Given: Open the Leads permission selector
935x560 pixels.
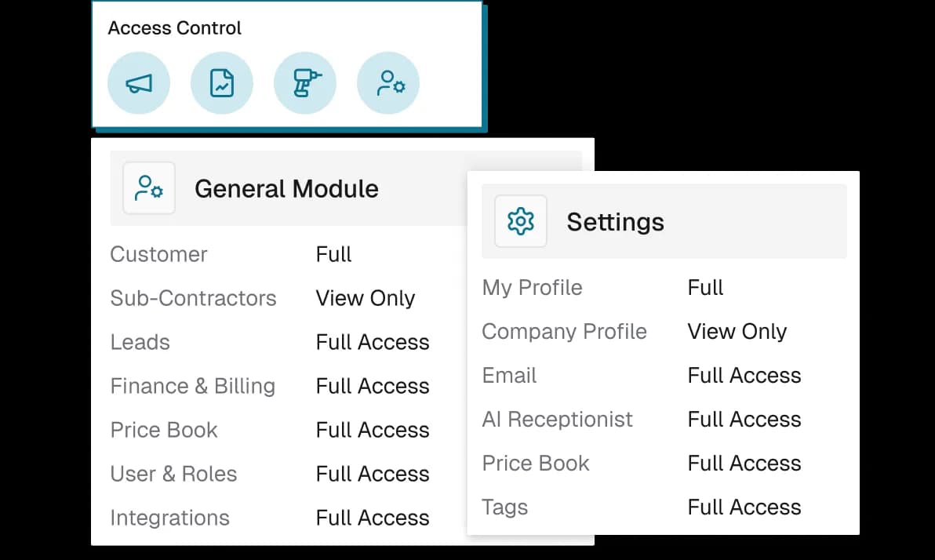Looking at the screenshot, I should tap(372, 342).
